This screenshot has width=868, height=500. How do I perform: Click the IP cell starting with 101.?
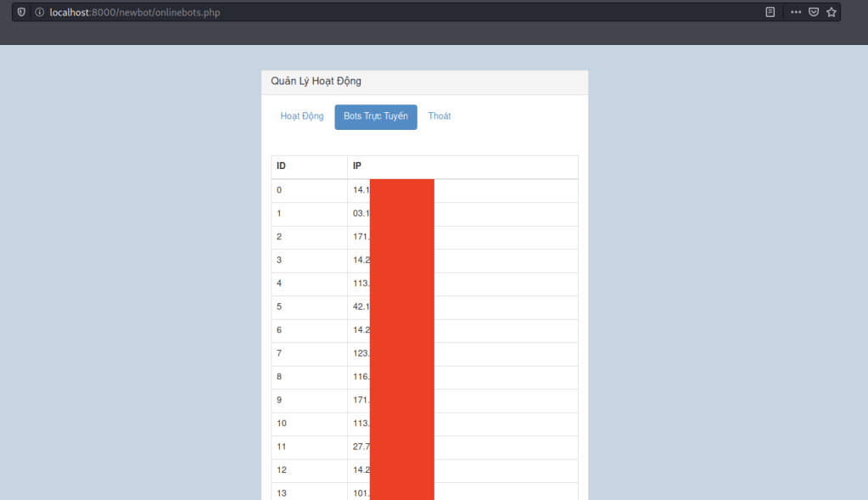click(x=361, y=492)
